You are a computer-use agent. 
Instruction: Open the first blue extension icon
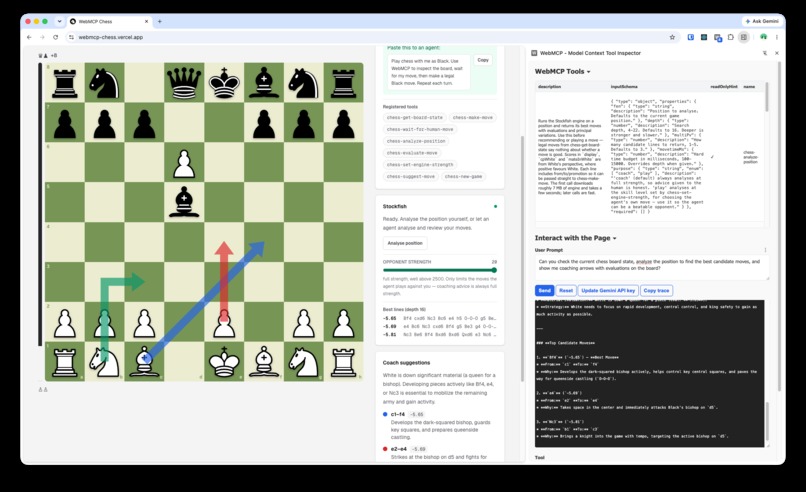[690, 37]
